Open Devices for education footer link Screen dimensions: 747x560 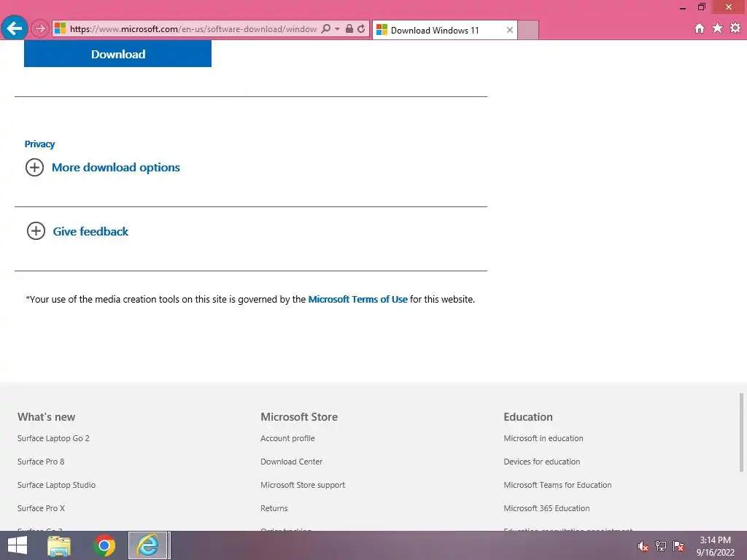tap(542, 462)
